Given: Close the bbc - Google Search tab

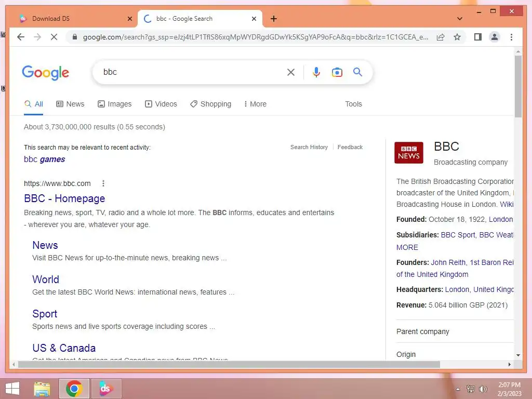Looking at the screenshot, I should (254, 19).
